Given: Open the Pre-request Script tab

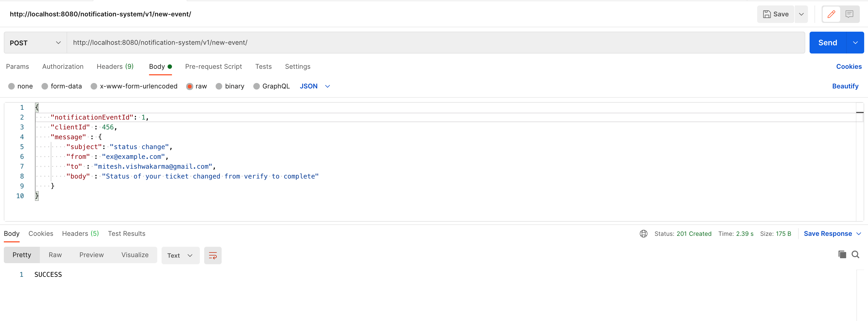Looking at the screenshot, I should click(213, 67).
